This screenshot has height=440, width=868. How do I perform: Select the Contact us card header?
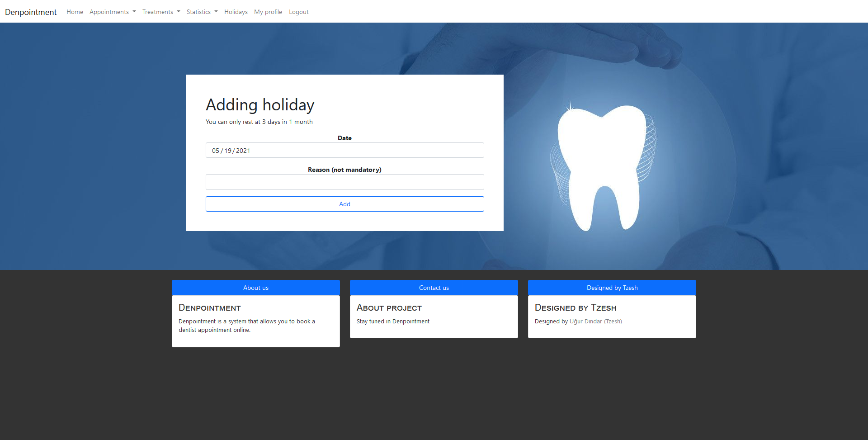pos(434,288)
